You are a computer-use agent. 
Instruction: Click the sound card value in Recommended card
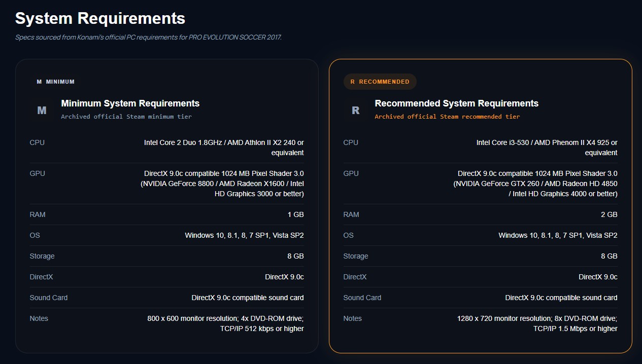(x=561, y=298)
